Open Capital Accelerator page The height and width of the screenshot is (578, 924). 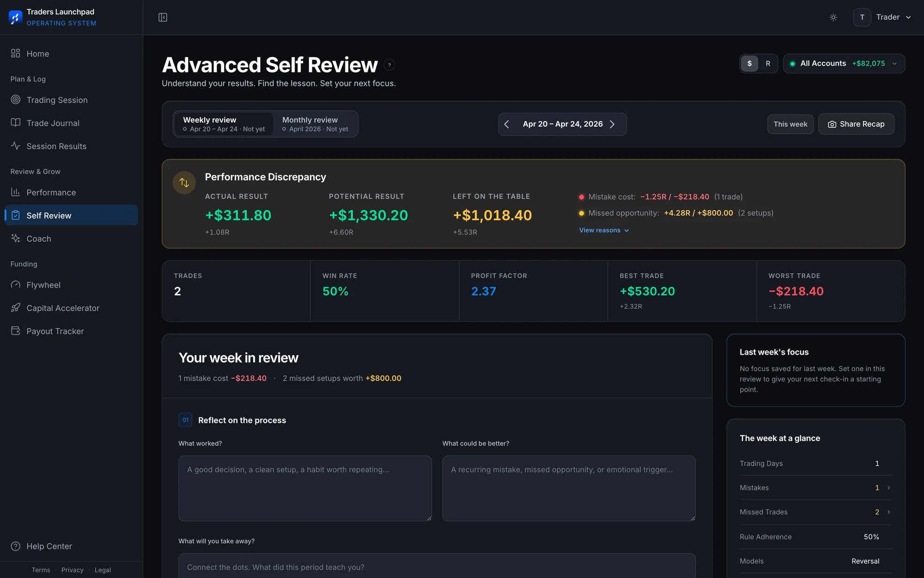click(71, 308)
